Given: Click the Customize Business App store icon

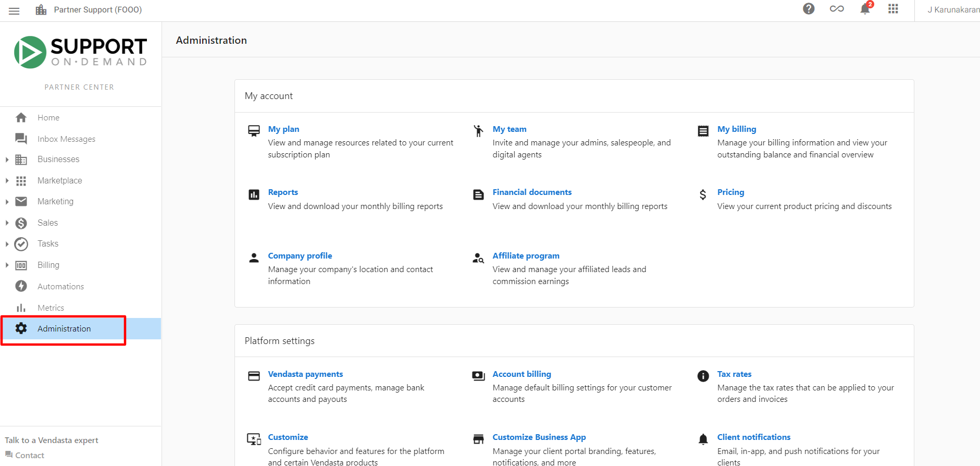Looking at the screenshot, I should (478, 439).
